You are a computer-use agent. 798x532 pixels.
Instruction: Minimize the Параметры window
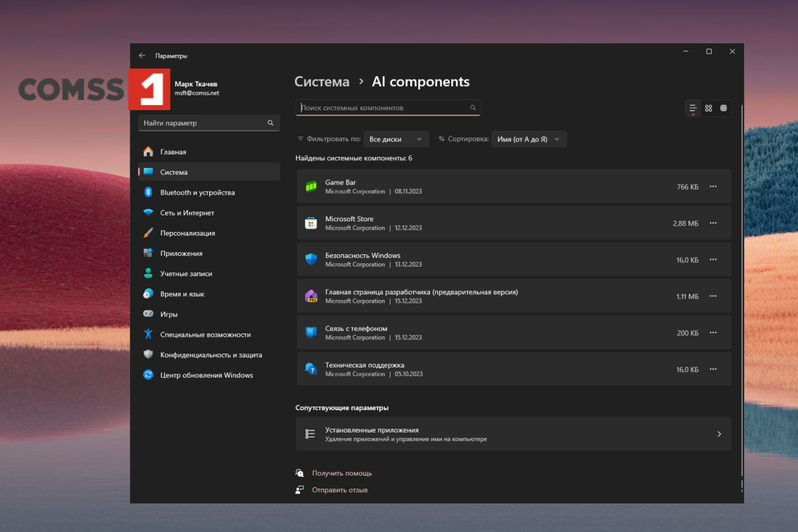pyautogui.click(x=686, y=52)
